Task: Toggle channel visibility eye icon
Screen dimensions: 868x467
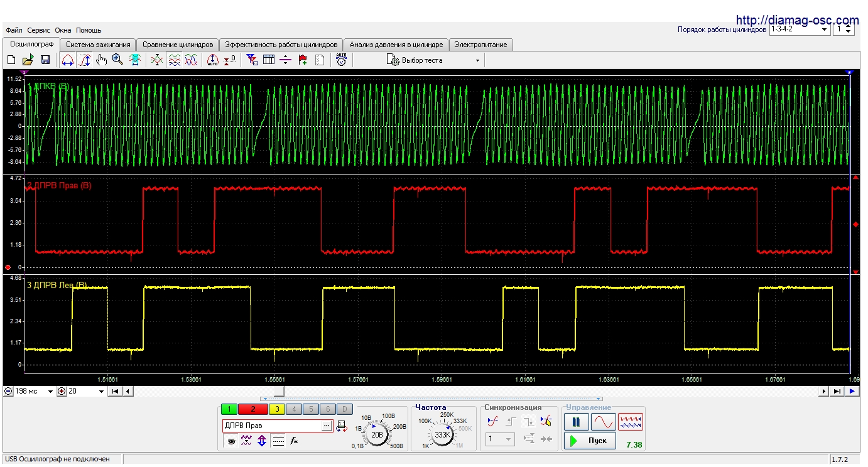Action: point(232,441)
